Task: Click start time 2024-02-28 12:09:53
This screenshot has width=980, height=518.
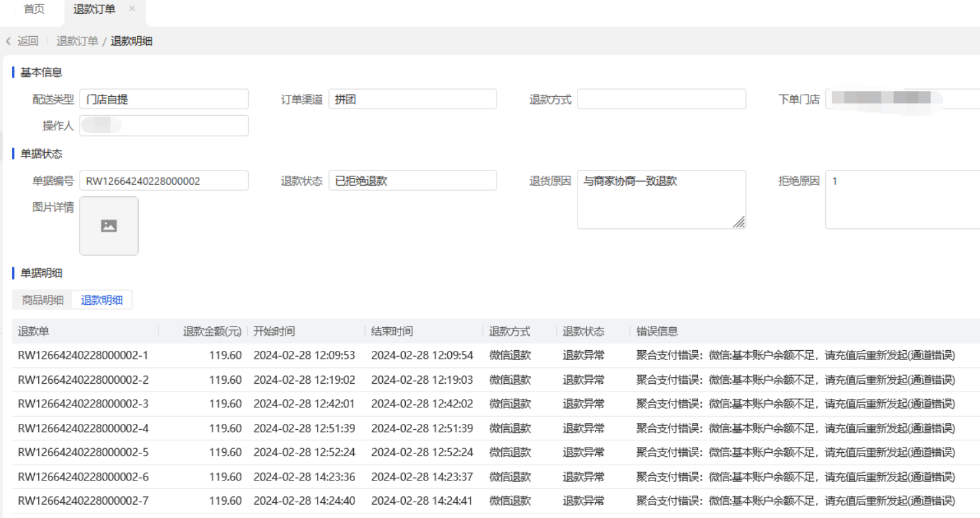Action: [x=305, y=355]
